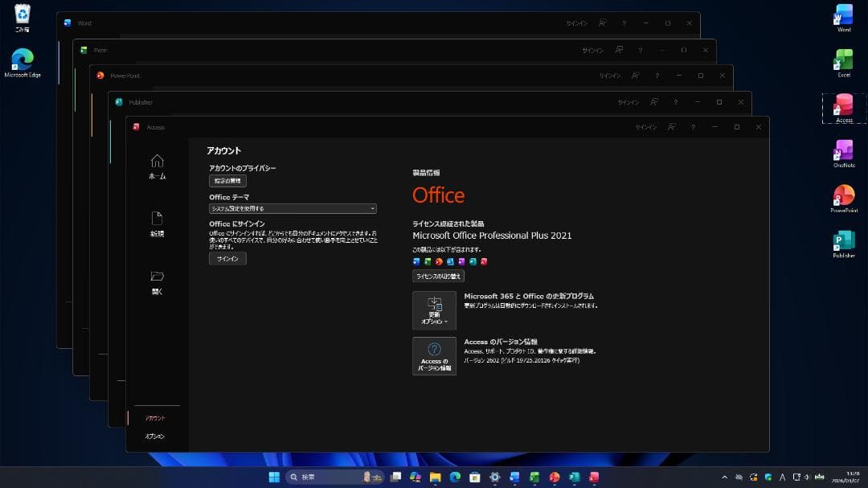Click the Word icon in the included products row

point(417,261)
